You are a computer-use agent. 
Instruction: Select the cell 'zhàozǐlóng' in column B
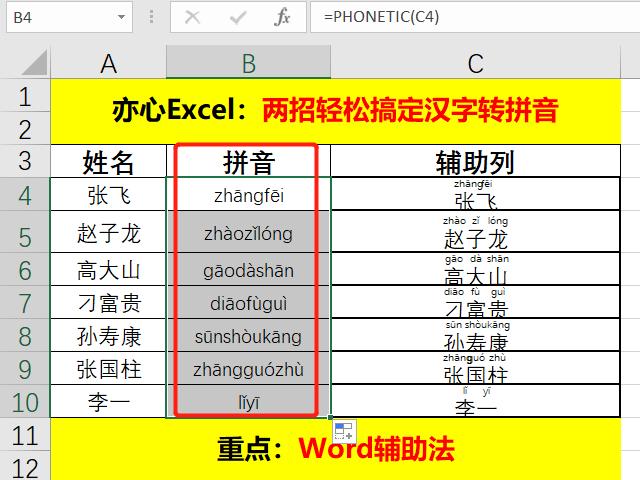pyautogui.click(x=249, y=232)
